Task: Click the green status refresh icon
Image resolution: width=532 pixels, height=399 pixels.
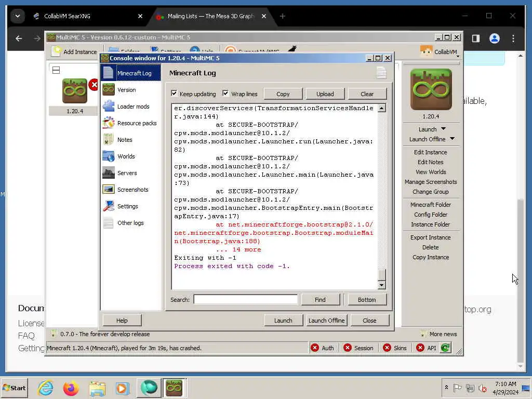Action: 445,348
